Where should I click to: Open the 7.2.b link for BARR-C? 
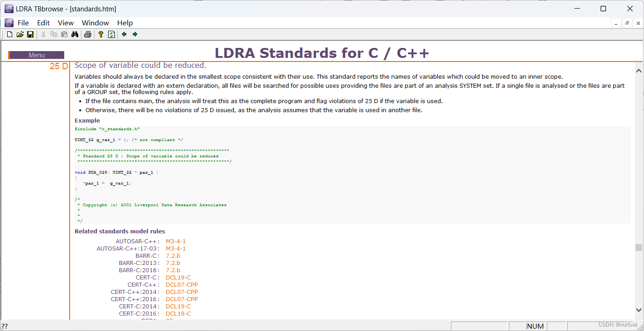[173, 256]
